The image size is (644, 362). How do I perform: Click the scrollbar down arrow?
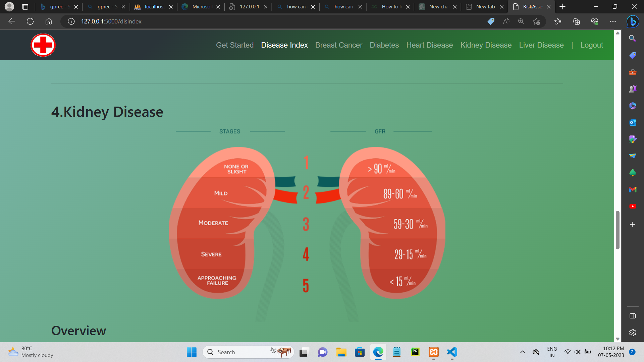pos(618,339)
